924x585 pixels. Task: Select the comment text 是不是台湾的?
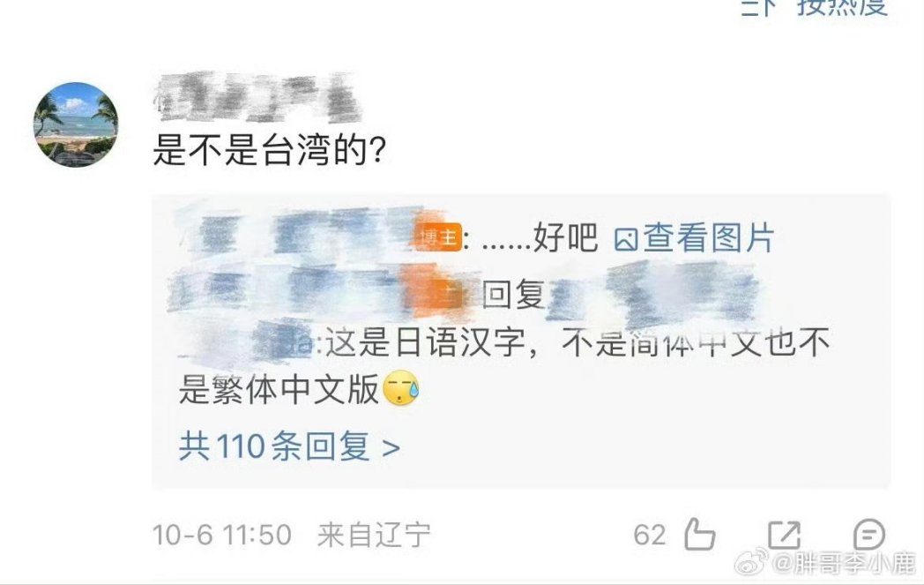tap(270, 150)
